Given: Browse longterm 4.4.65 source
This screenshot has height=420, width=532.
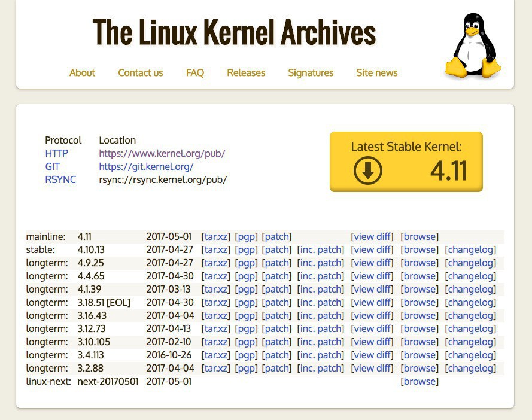Looking at the screenshot, I should click(419, 276).
